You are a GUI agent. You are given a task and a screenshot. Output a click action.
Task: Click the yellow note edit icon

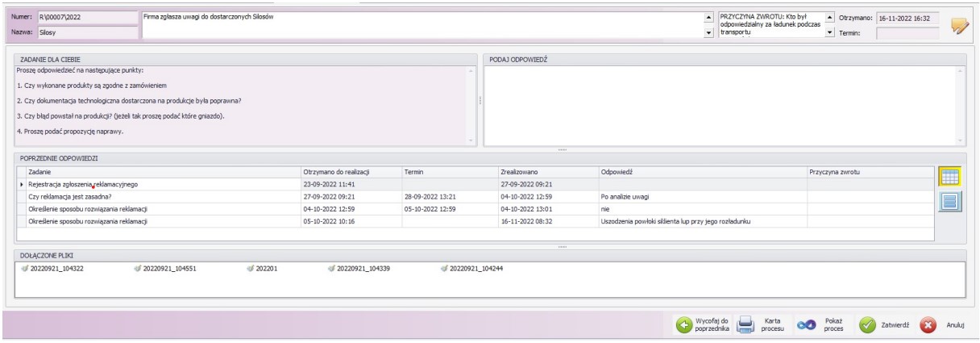coord(958,25)
